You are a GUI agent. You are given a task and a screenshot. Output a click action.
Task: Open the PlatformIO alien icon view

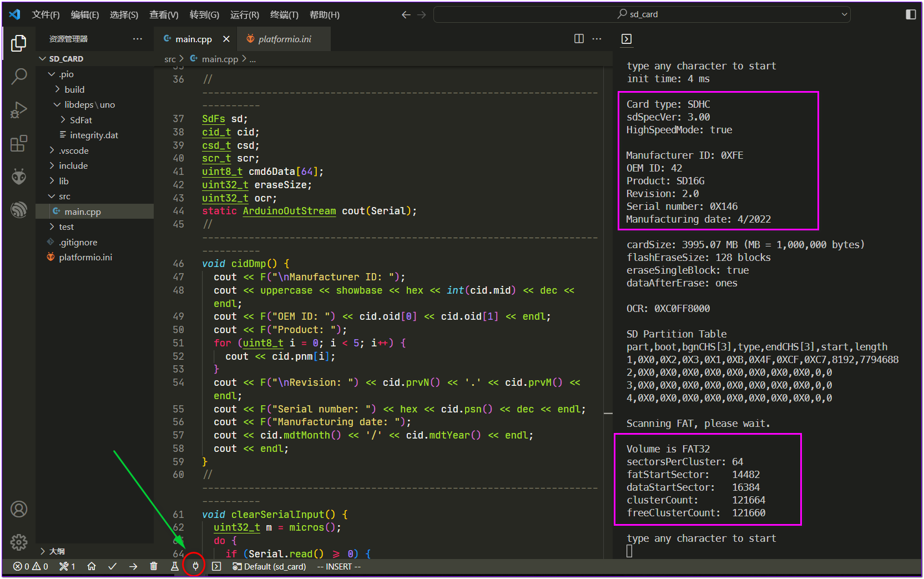[19, 177]
